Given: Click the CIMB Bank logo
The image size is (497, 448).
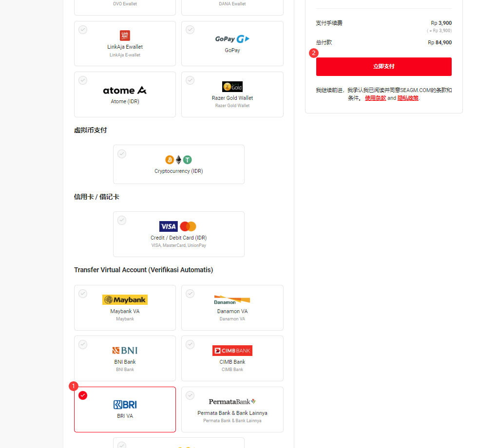Looking at the screenshot, I should pyautogui.click(x=232, y=351).
